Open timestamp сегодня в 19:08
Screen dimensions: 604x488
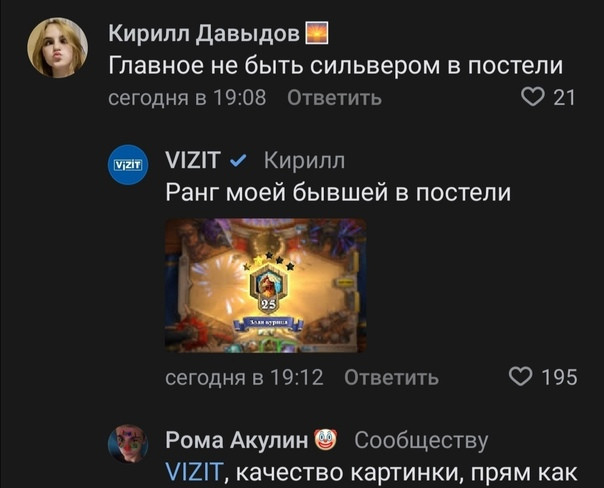tap(187, 98)
